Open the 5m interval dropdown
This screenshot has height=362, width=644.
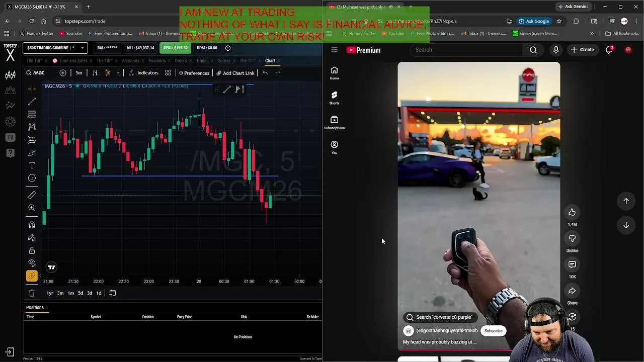tap(79, 73)
